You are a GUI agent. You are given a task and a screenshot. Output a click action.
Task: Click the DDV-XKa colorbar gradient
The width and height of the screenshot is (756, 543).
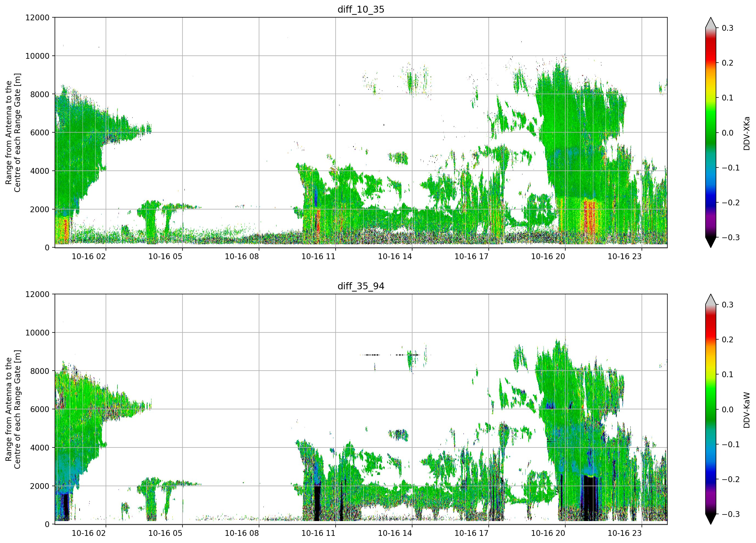pyautogui.click(x=711, y=132)
